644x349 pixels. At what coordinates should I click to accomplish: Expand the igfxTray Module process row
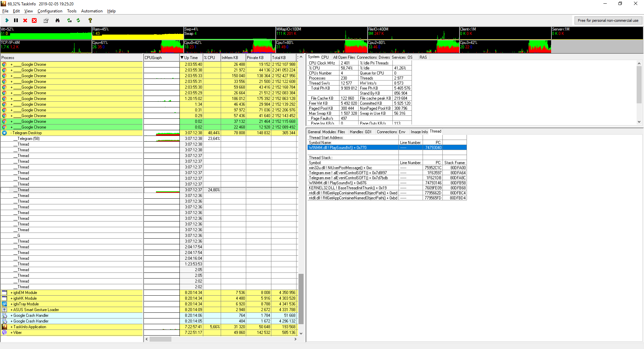(11, 304)
